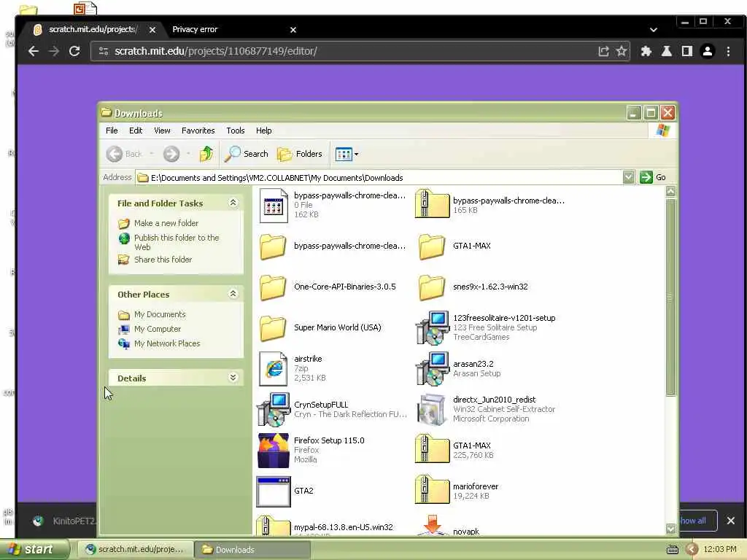Open the Back history dropdown arrow
The width and height of the screenshot is (747, 560).
[x=152, y=153]
